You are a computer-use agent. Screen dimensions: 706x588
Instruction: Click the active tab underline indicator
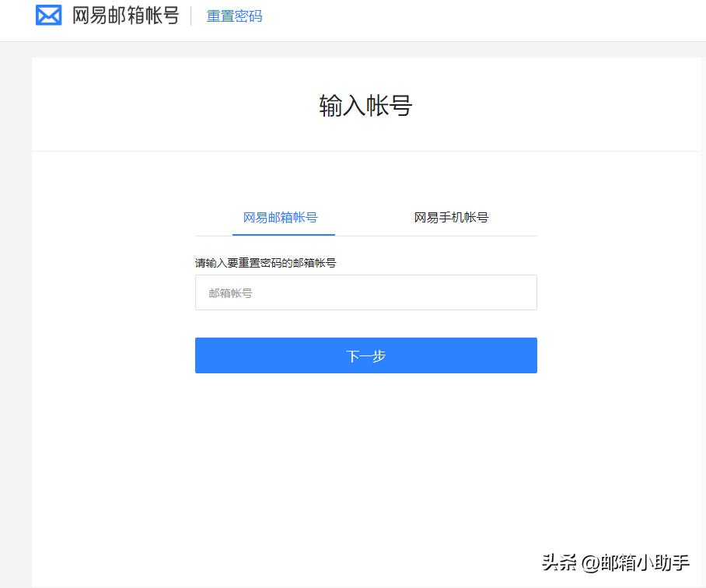[x=283, y=233]
